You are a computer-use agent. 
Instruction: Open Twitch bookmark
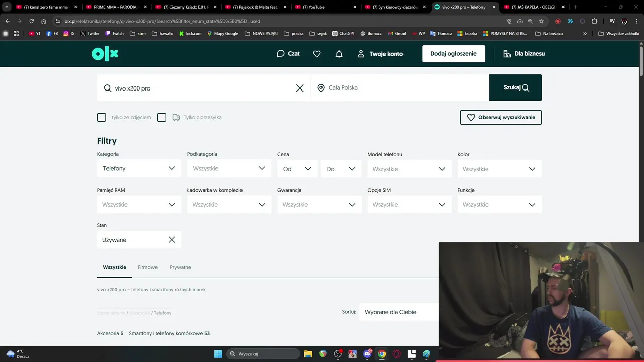tap(114, 33)
